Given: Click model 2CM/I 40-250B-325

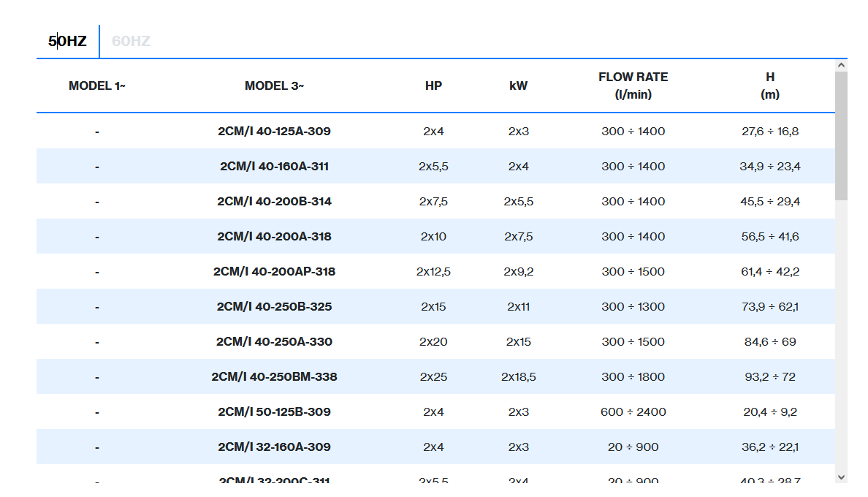Looking at the screenshot, I should (274, 307).
